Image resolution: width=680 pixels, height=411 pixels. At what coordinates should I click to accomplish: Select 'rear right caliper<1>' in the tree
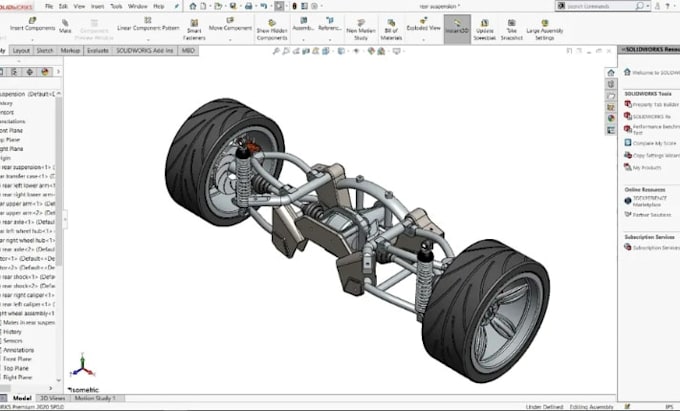pos(28,295)
